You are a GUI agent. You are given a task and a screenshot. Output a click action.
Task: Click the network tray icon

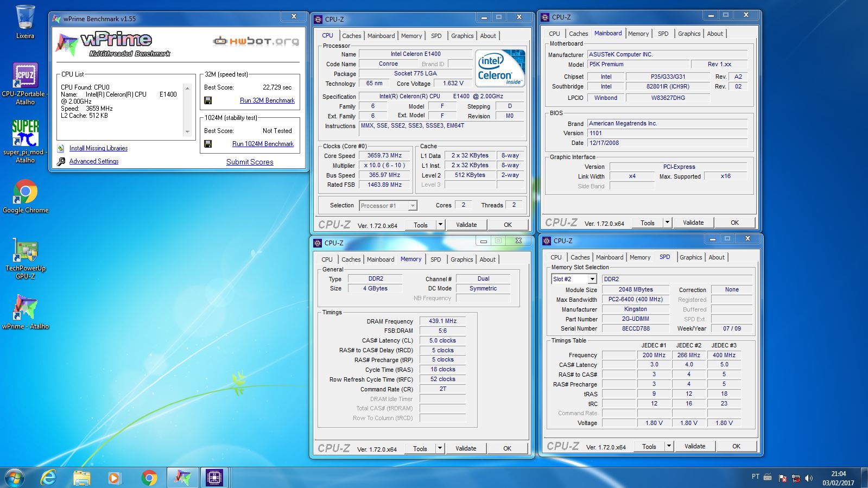tap(796, 478)
